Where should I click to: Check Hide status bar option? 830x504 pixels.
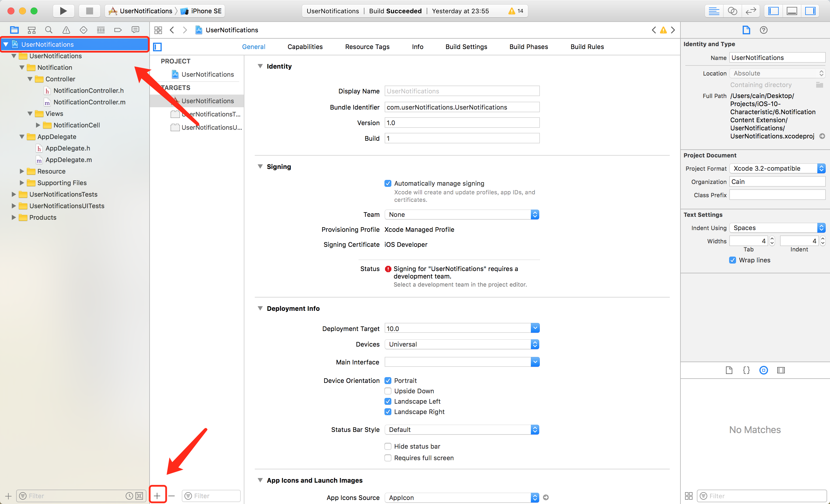[x=388, y=446]
